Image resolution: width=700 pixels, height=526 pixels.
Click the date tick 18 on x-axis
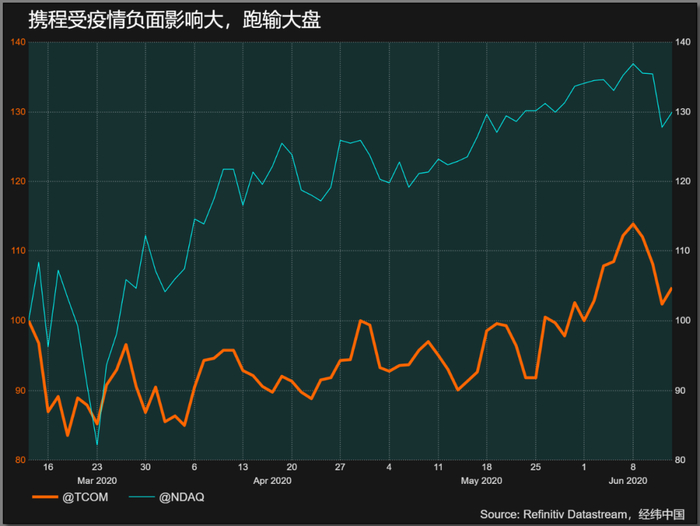[487, 467]
